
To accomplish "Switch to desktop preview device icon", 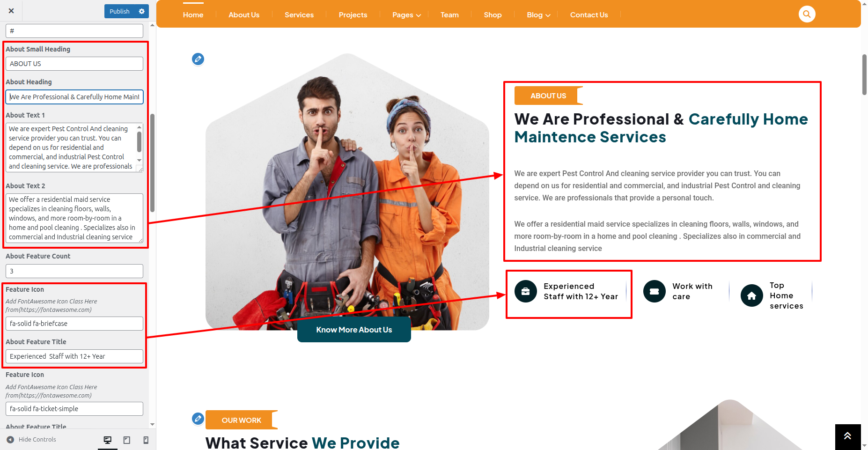I will (x=108, y=440).
